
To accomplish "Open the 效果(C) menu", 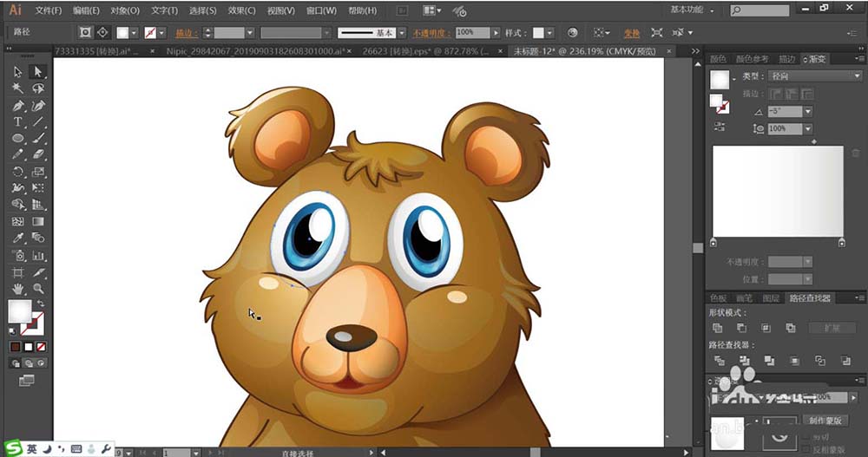I will point(242,10).
